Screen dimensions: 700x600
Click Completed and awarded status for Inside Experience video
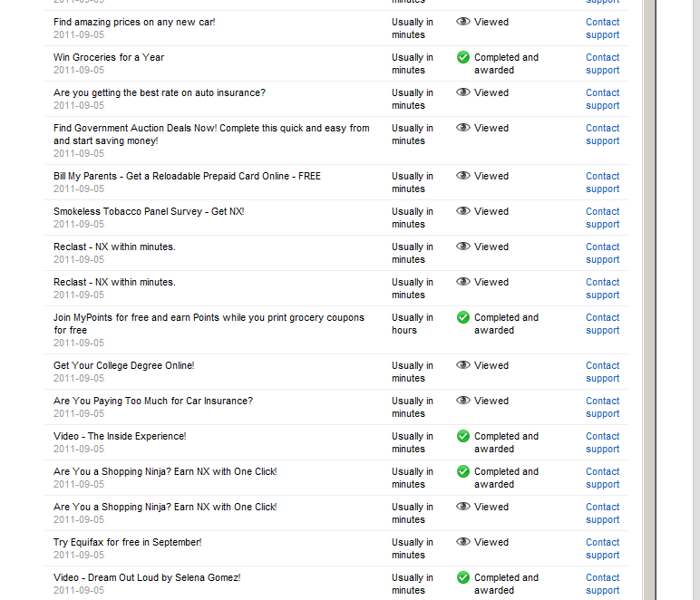click(506, 442)
